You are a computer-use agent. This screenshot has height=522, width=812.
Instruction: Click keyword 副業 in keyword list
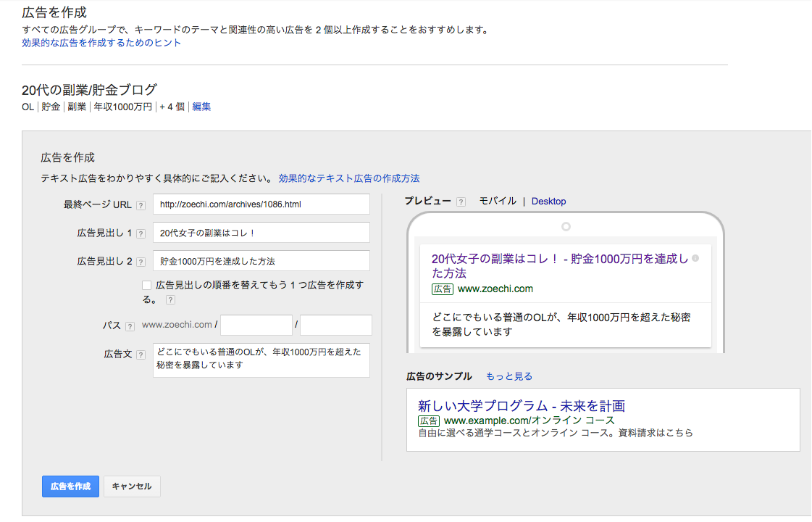coord(77,107)
